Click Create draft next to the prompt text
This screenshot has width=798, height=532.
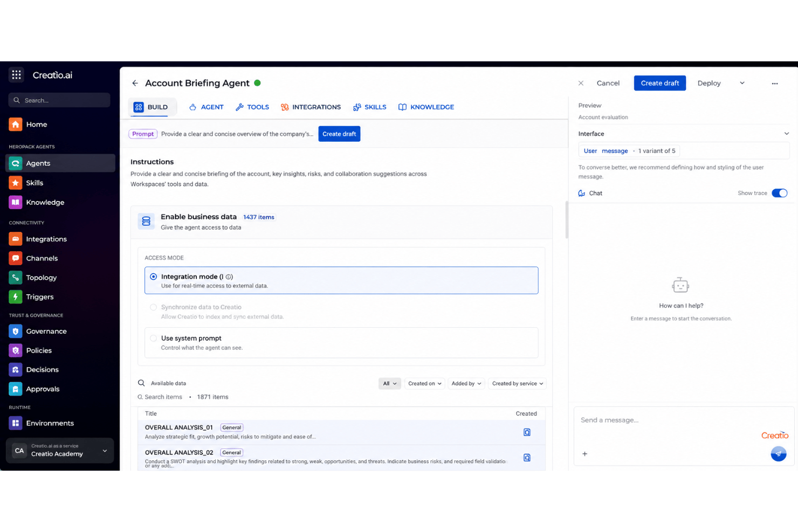[x=339, y=134]
